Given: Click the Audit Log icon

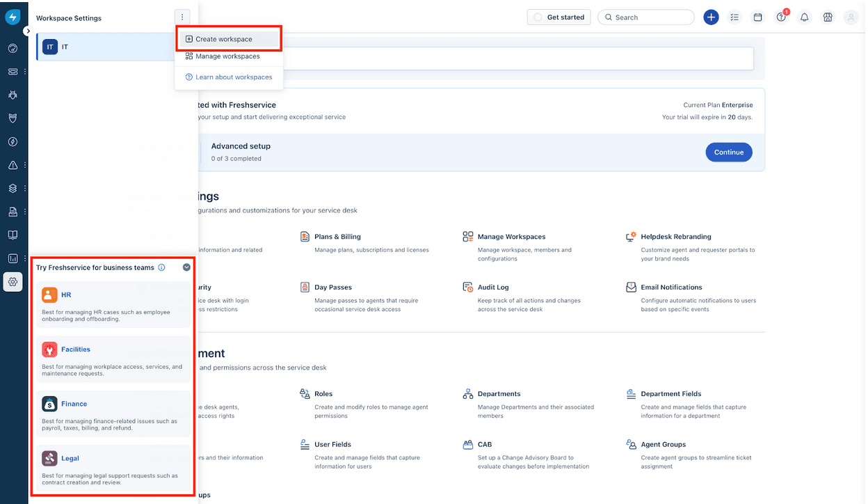Looking at the screenshot, I should [x=468, y=287].
